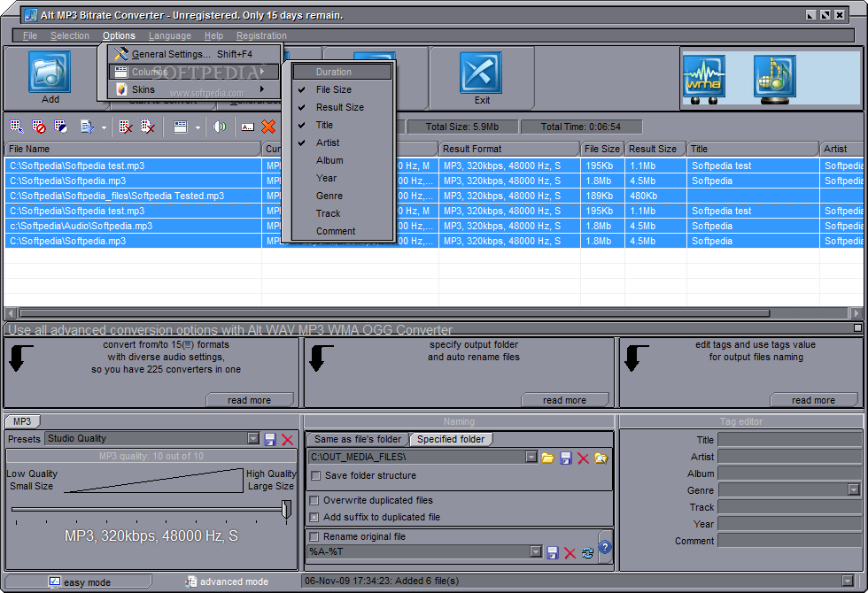
Task: Open the Studio Quality presets dropdown
Action: 253,439
